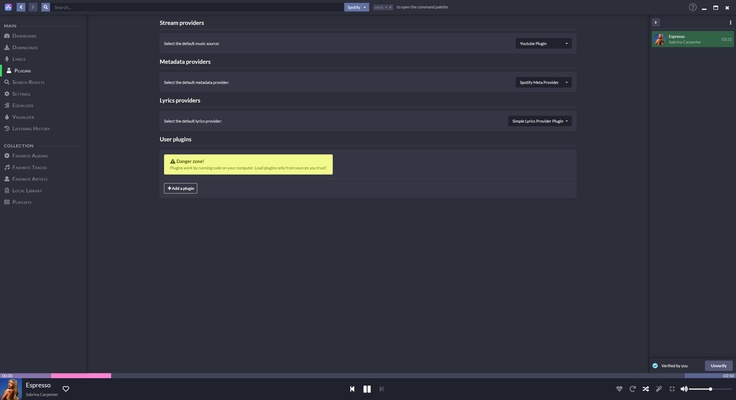
Task: Open the help question mark icon
Action: point(692,7)
